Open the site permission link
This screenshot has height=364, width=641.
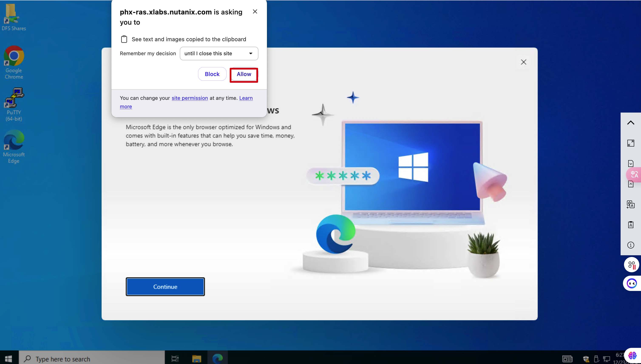click(190, 98)
